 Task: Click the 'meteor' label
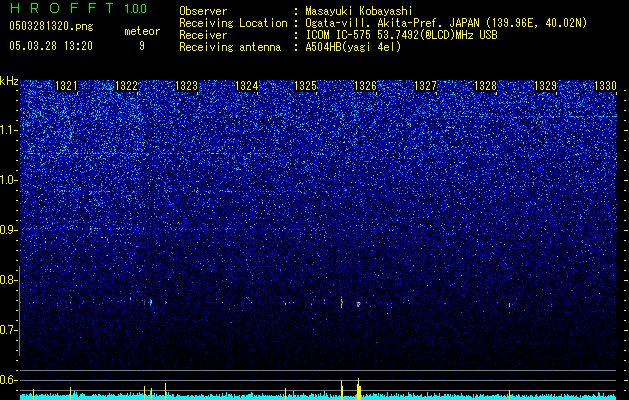click(142, 31)
